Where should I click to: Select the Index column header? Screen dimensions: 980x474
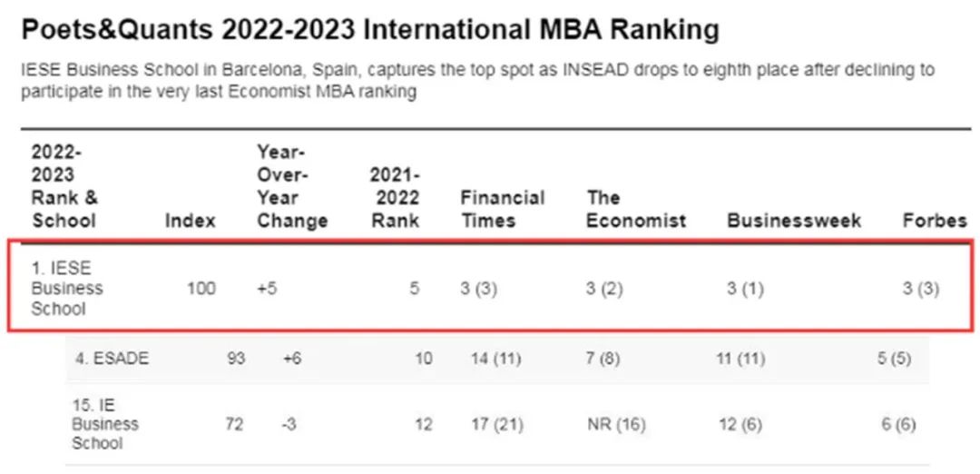coord(190,221)
